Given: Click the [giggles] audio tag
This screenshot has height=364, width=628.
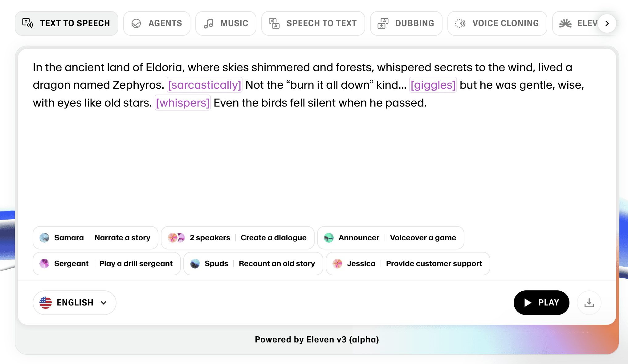Looking at the screenshot, I should (433, 85).
